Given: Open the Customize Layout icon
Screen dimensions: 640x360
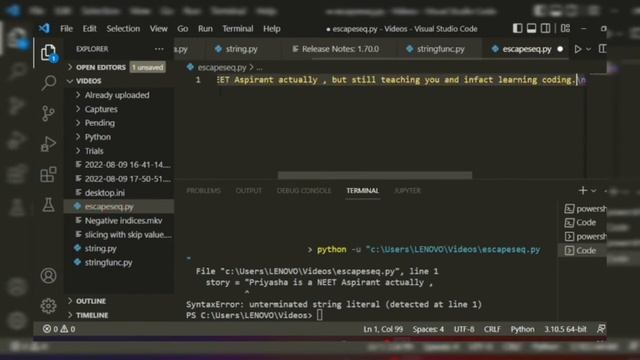Looking at the screenshot, I should (565, 28).
